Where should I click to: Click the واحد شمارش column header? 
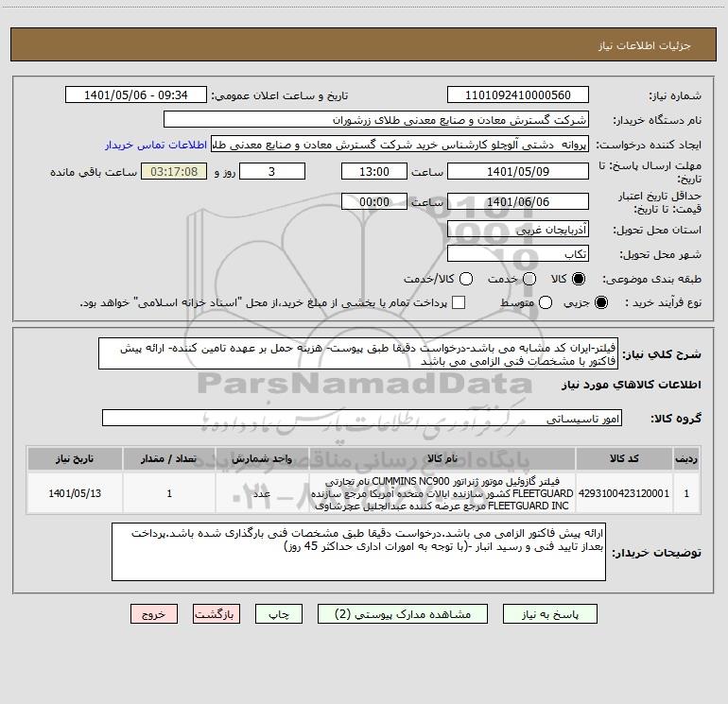pyautogui.click(x=262, y=458)
